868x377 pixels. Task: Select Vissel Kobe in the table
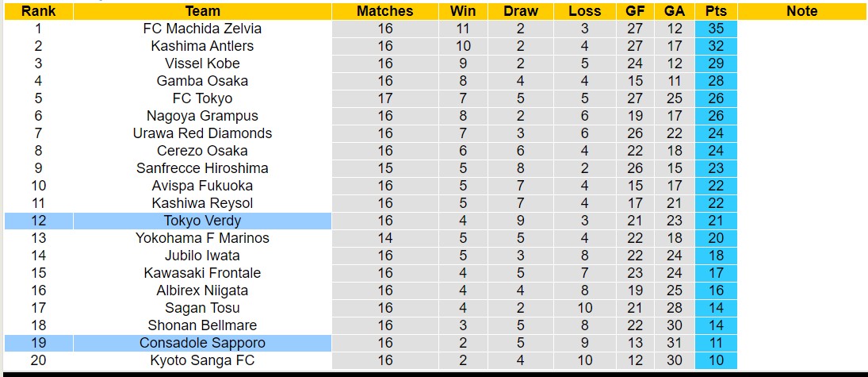point(202,63)
